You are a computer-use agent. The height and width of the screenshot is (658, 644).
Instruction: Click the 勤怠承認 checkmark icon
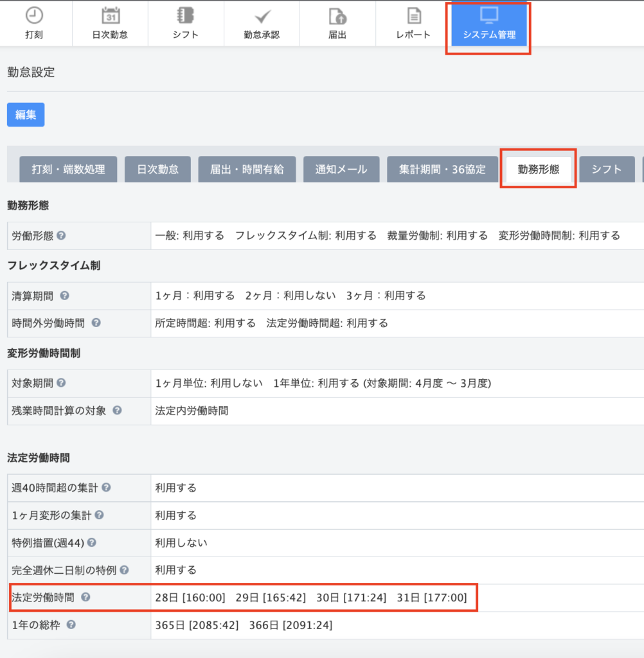pos(261,23)
